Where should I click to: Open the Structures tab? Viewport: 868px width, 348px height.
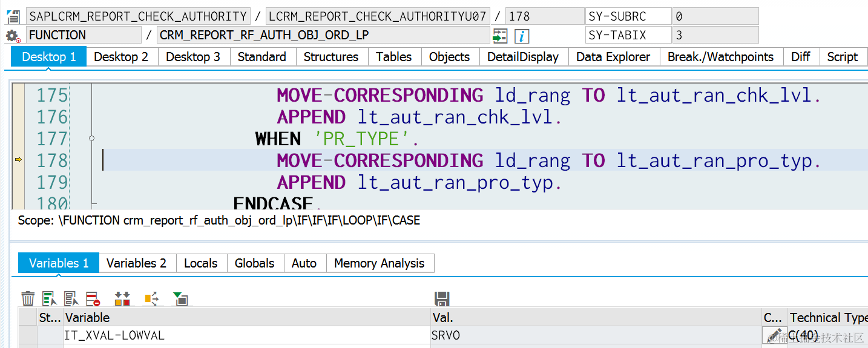click(331, 57)
